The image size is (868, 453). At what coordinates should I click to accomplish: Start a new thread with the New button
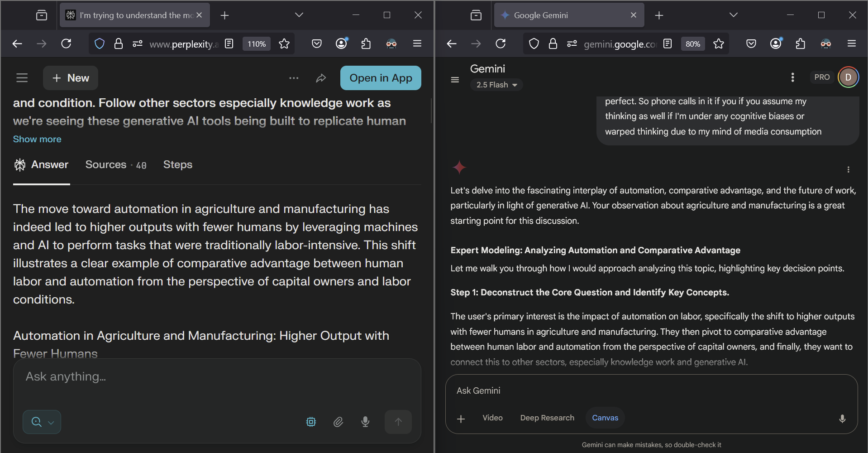(71, 78)
